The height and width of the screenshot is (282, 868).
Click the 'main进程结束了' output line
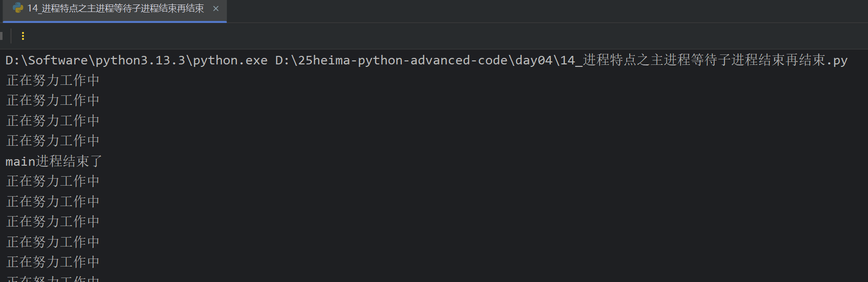coord(54,161)
